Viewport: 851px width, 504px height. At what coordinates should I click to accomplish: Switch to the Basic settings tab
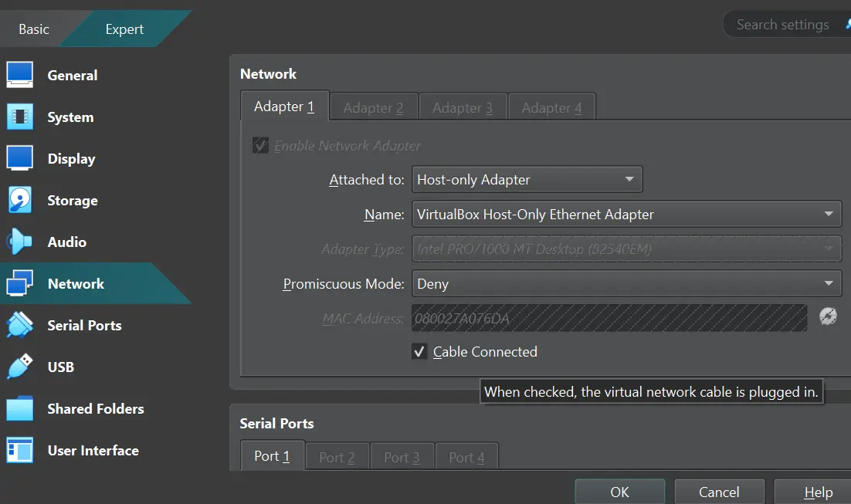tap(34, 29)
